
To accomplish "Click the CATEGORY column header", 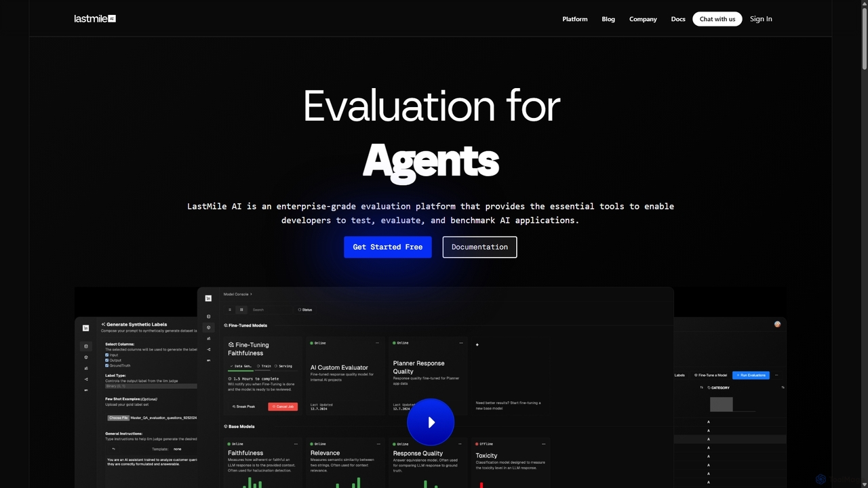I will 719,388.
